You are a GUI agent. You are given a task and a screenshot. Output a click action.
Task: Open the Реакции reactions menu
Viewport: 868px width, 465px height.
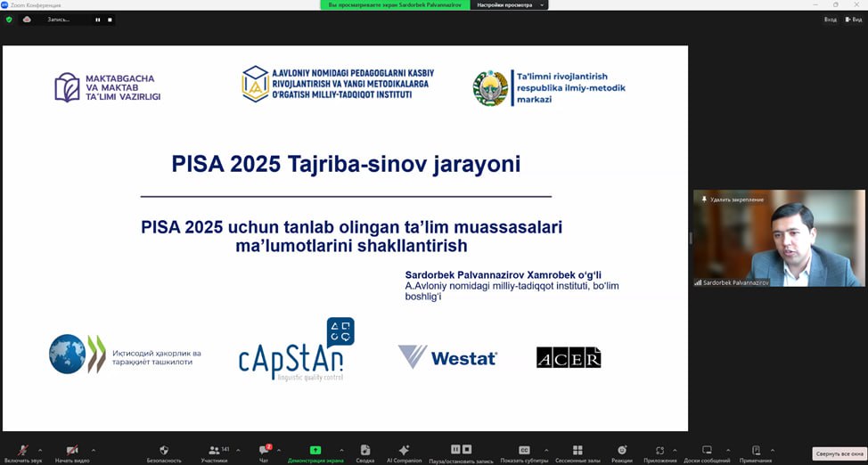(622, 452)
